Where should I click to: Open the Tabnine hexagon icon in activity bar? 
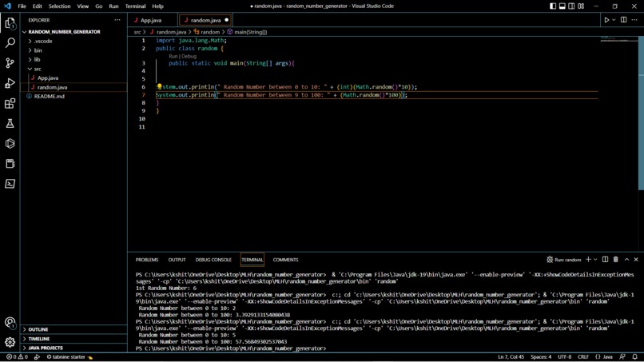pos(10,143)
